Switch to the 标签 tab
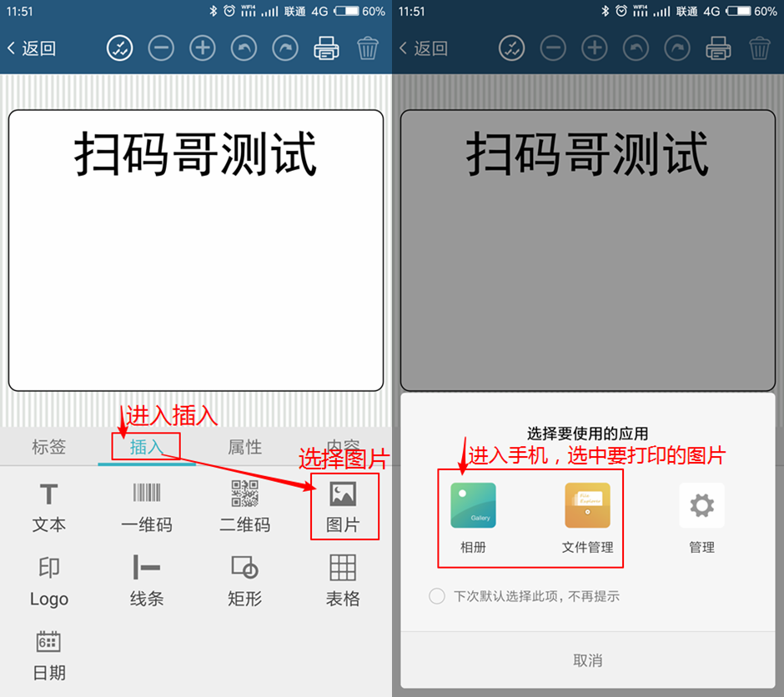 coord(49,447)
